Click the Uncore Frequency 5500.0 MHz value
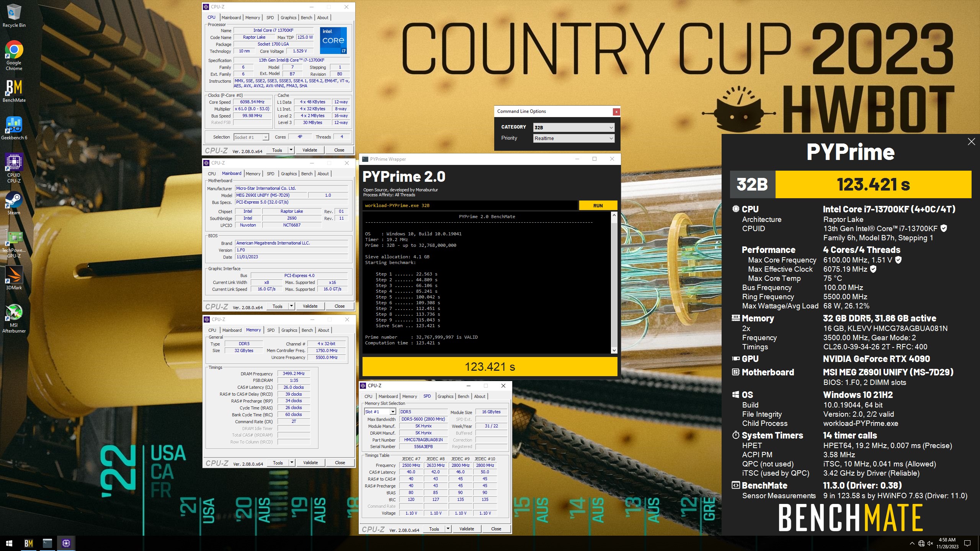 327,357
